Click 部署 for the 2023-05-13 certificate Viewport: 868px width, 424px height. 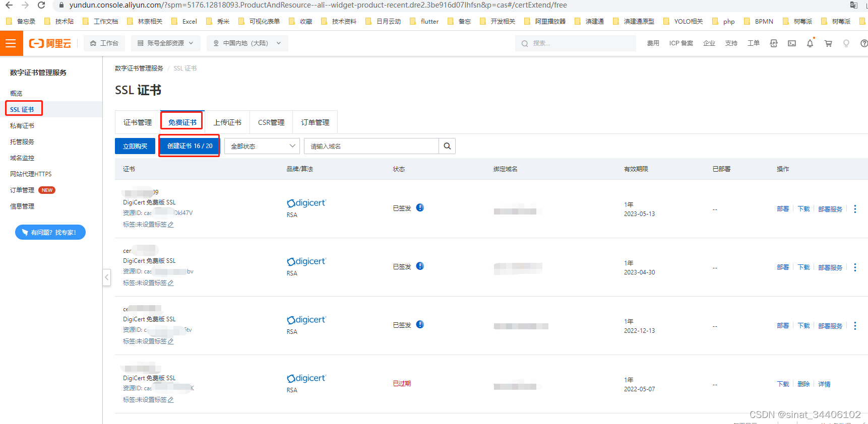click(783, 209)
